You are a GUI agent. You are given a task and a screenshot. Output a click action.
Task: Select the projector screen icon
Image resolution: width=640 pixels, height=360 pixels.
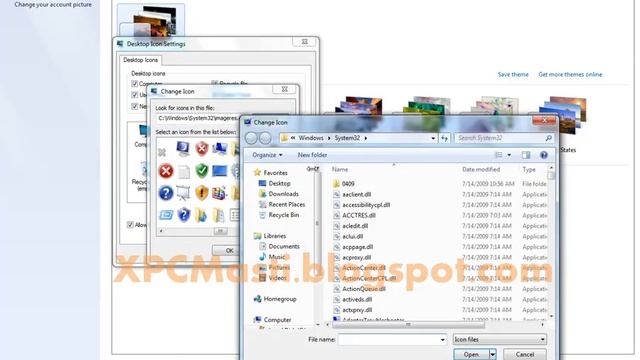click(x=183, y=193)
